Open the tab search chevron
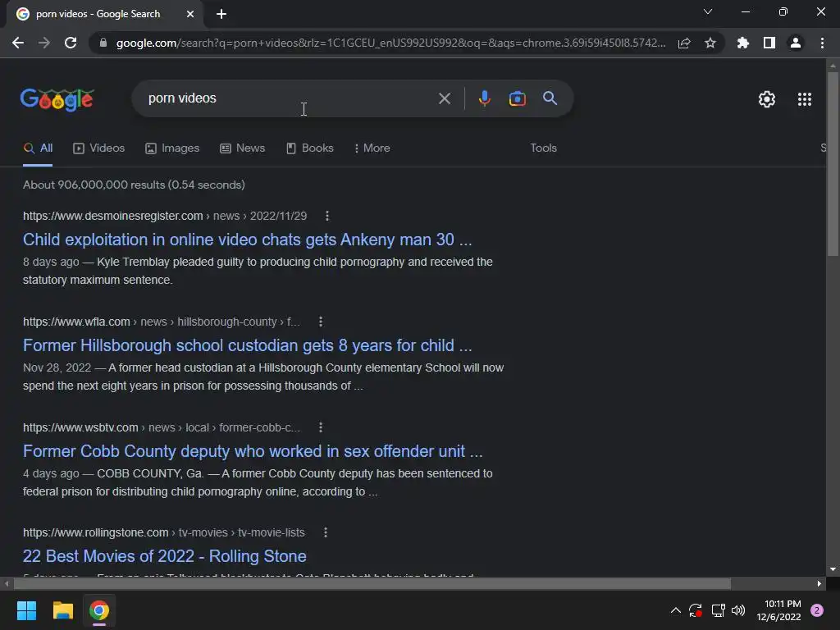840x630 pixels. coord(708,11)
